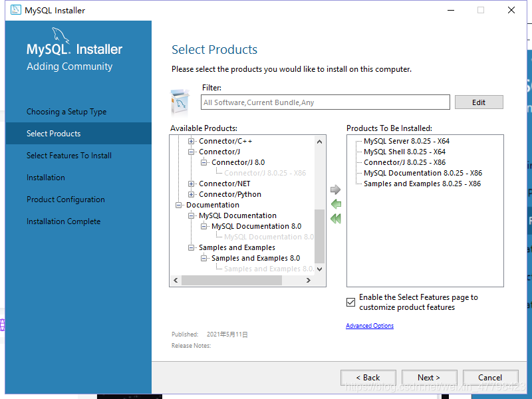Collapse the Connector/J tree node
The image size is (532, 399).
[192, 152]
